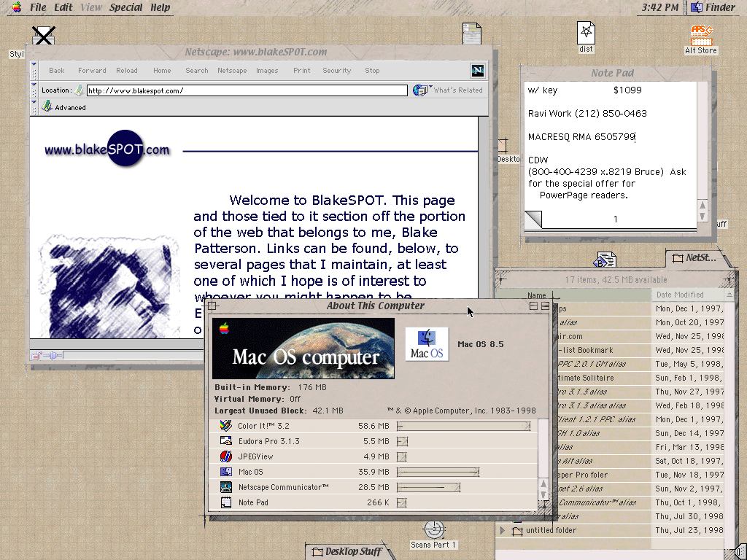
Task: Click Mac OS memory usage bar
Action: coord(438,472)
